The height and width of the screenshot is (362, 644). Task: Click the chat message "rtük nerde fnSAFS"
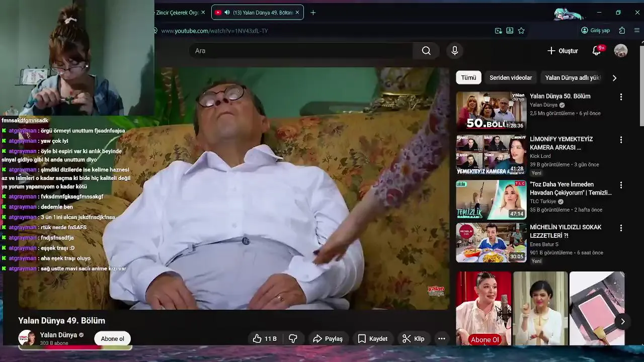pos(63,227)
